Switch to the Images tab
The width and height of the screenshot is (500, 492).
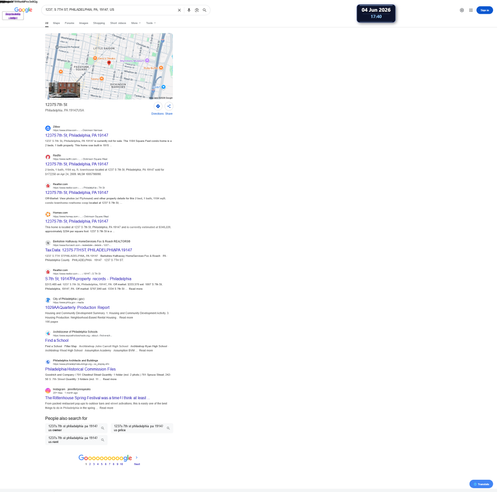84,23
